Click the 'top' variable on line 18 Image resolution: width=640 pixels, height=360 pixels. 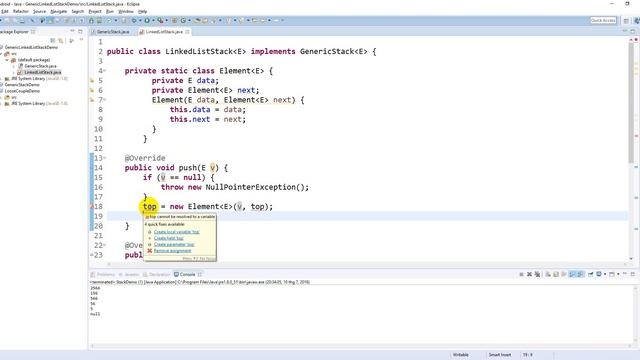pyautogui.click(x=149, y=207)
